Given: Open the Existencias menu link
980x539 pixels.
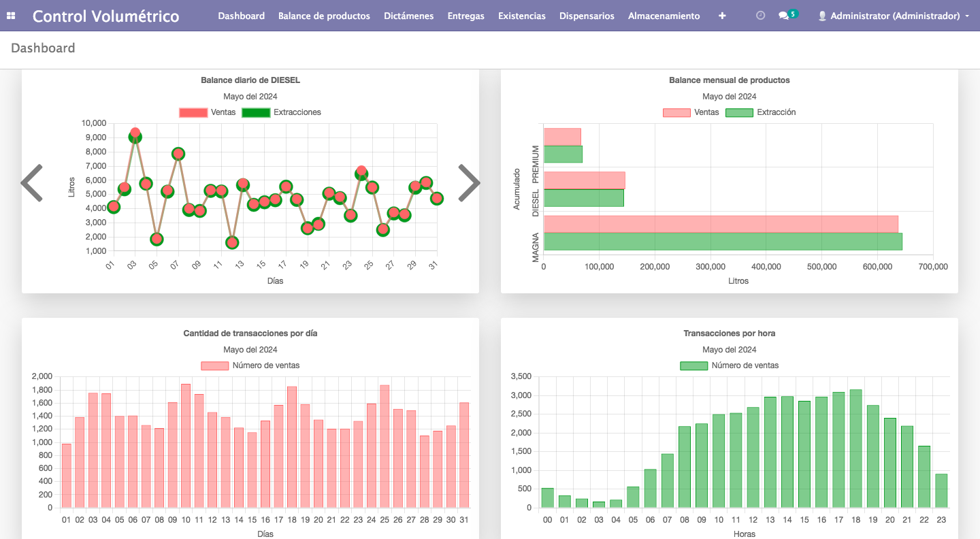Looking at the screenshot, I should 521,16.
